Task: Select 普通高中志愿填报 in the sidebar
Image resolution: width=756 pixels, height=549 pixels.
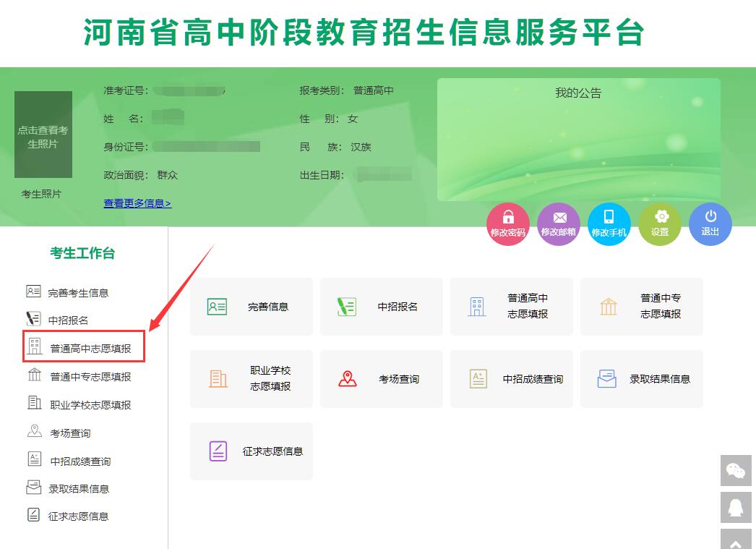Action: tap(84, 346)
